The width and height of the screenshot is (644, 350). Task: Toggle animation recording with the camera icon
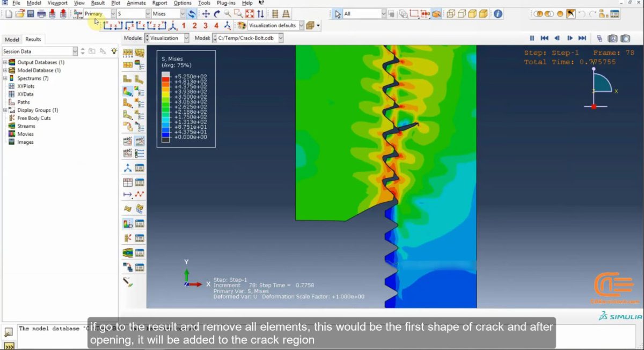[x=612, y=39]
